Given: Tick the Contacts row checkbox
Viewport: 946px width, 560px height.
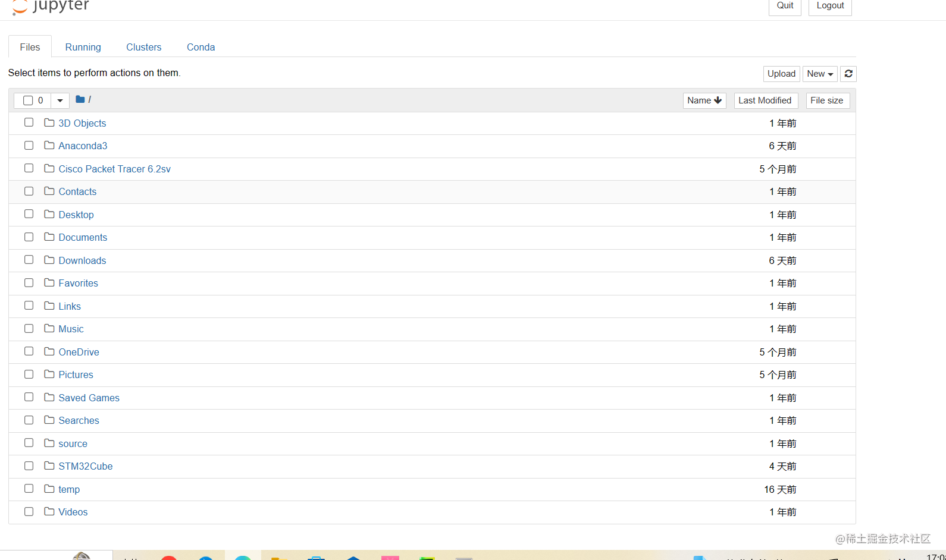Looking at the screenshot, I should [x=29, y=191].
